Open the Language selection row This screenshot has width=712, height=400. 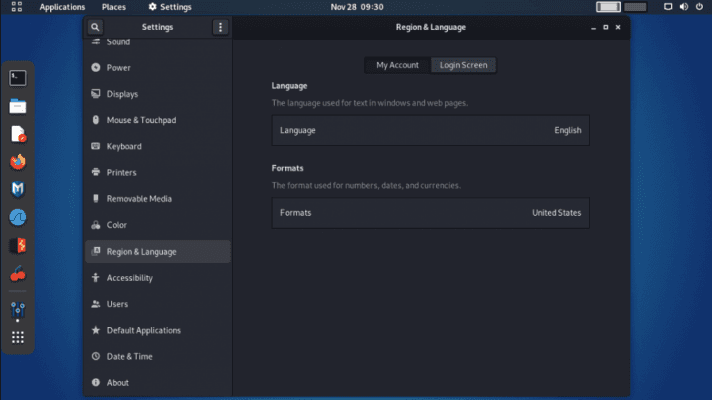[430, 130]
